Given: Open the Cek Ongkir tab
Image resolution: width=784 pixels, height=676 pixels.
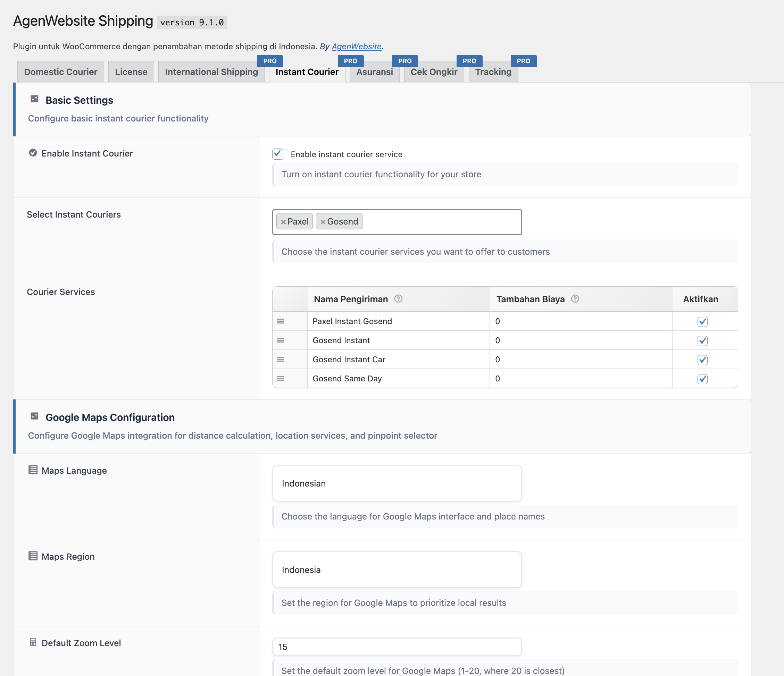Looking at the screenshot, I should coord(434,72).
